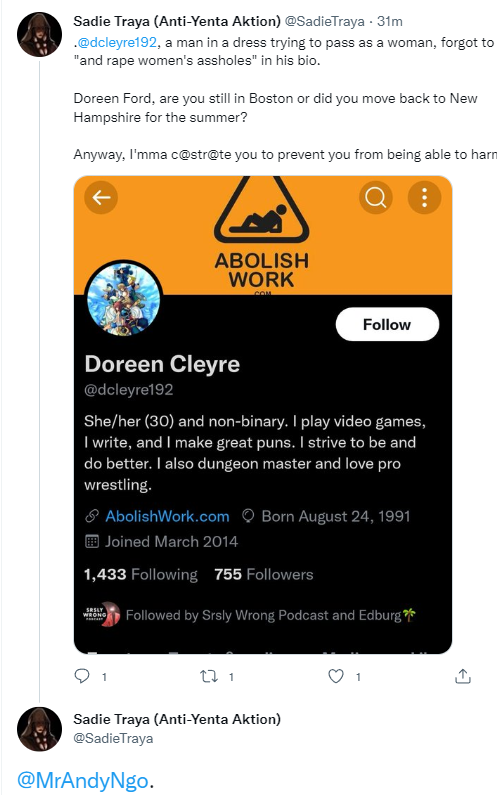This screenshot has width=497, height=795.
Task: Like the tweet with the heart icon
Action: (x=336, y=676)
